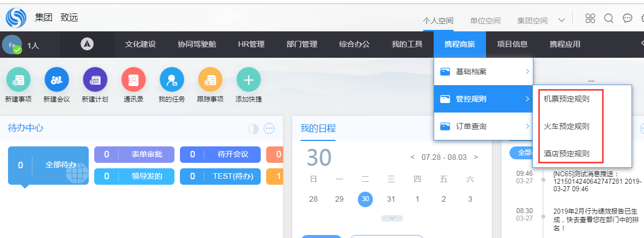The height and width of the screenshot is (238, 644).
Task: Click the 领导发的 counter button
Action: pyautogui.click(x=135, y=176)
